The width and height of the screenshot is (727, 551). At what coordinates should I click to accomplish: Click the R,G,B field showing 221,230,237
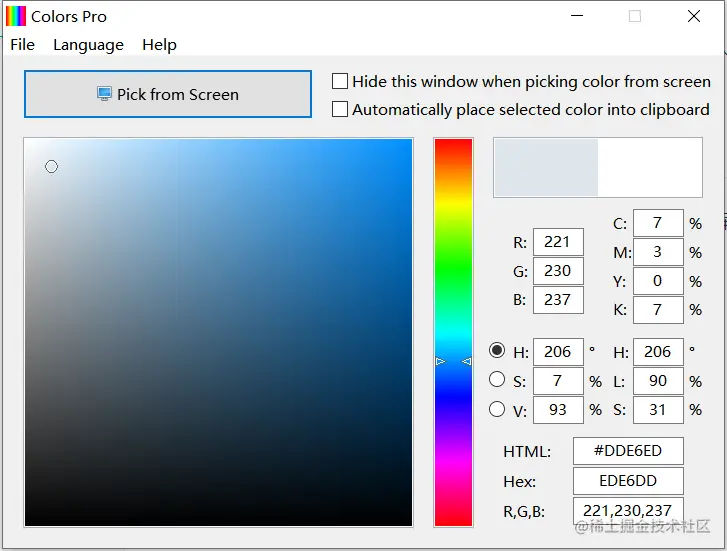628,511
